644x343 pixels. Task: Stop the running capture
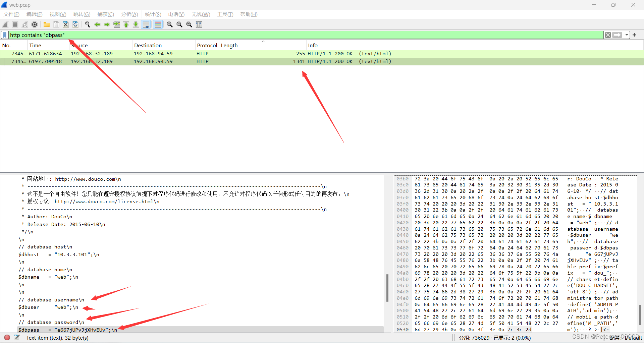(x=15, y=24)
